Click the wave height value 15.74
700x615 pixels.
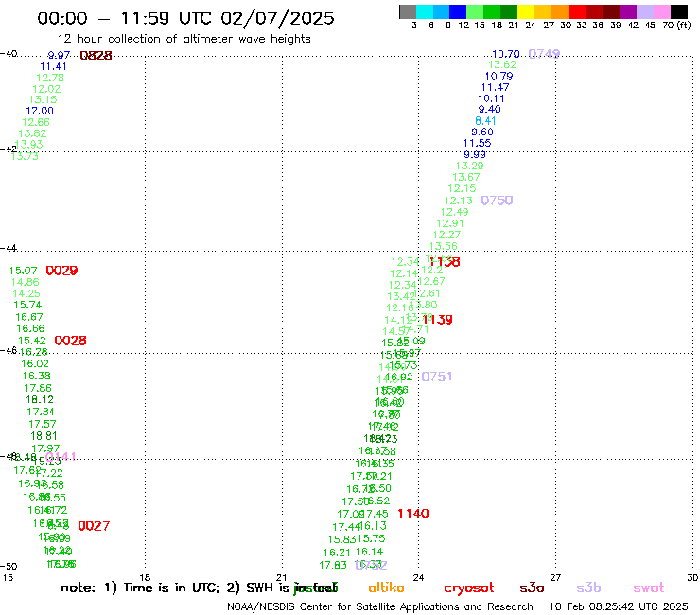coord(27,305)
